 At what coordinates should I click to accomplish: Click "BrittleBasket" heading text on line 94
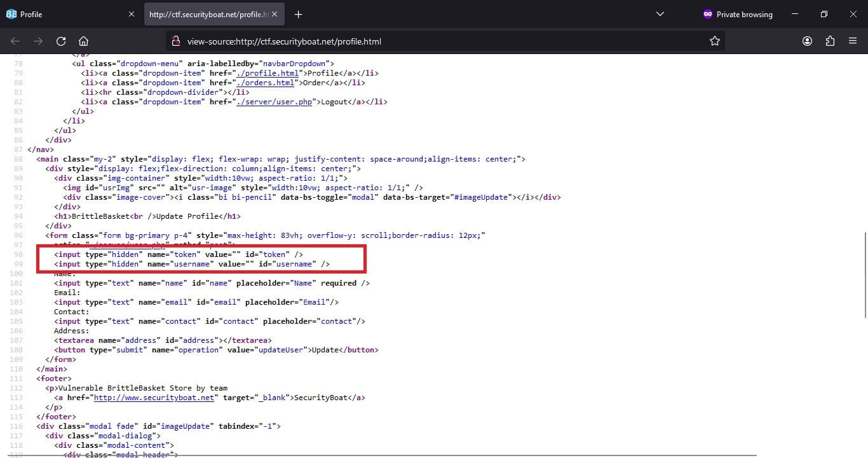click(x=100, y=216)
